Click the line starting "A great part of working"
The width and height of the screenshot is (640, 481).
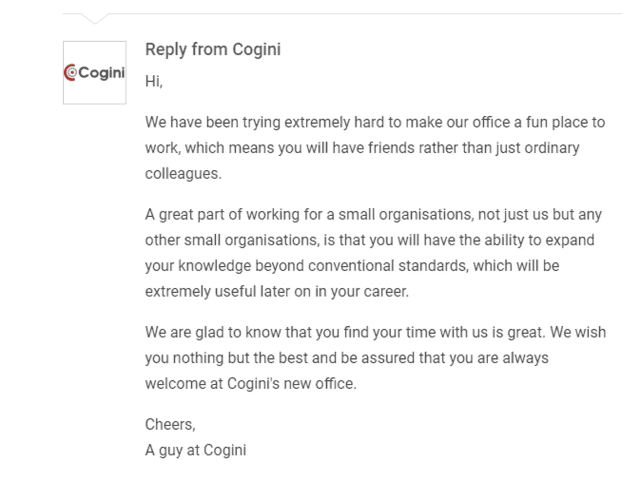tap(373, 214)
